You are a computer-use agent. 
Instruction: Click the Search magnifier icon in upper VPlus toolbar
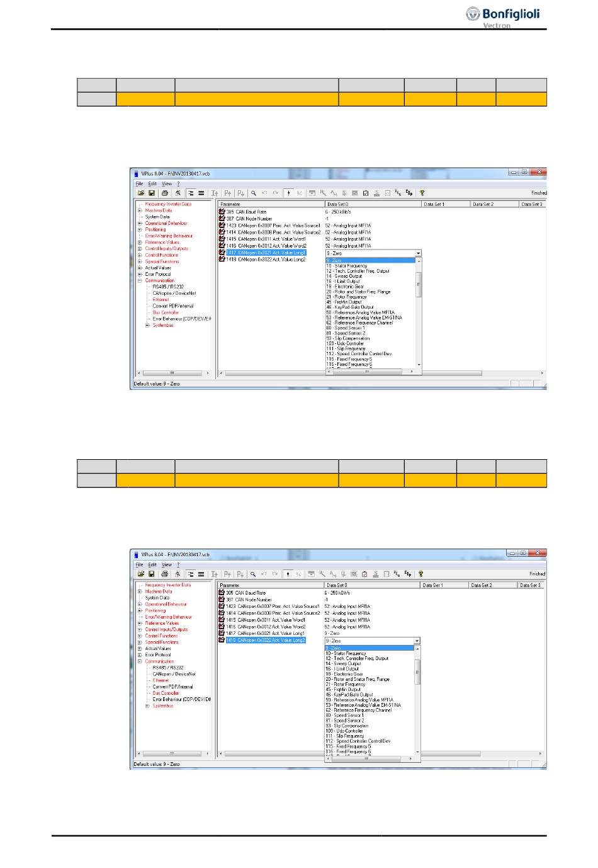[253, 193]
